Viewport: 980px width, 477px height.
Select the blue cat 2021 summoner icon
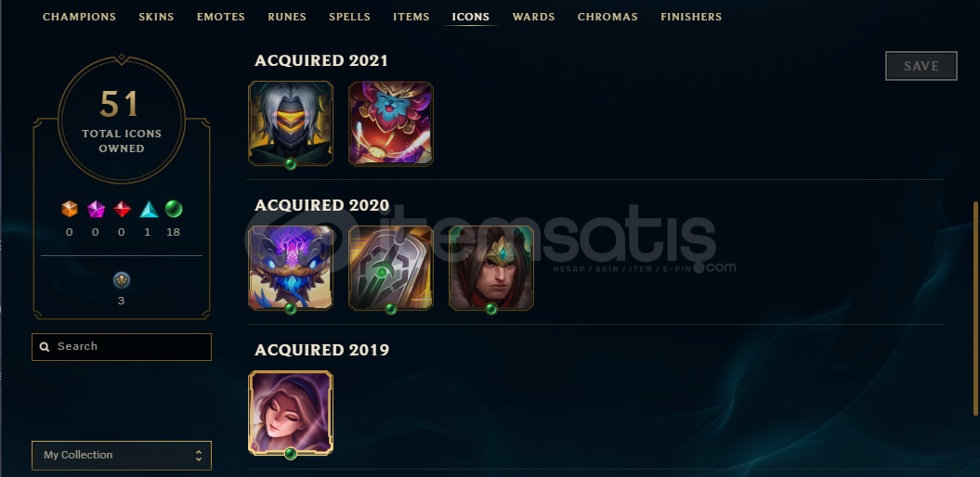click(x=391, y=123)
